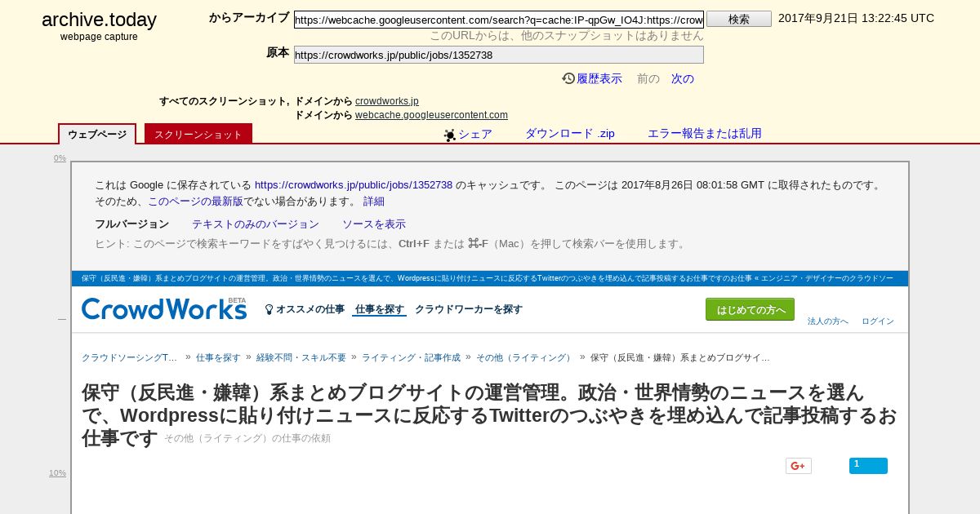The height and width of the screenshot is (514, 980).
Task: Open このページの最新版 link
Action: pyautogui.click(x=195, y=202)
